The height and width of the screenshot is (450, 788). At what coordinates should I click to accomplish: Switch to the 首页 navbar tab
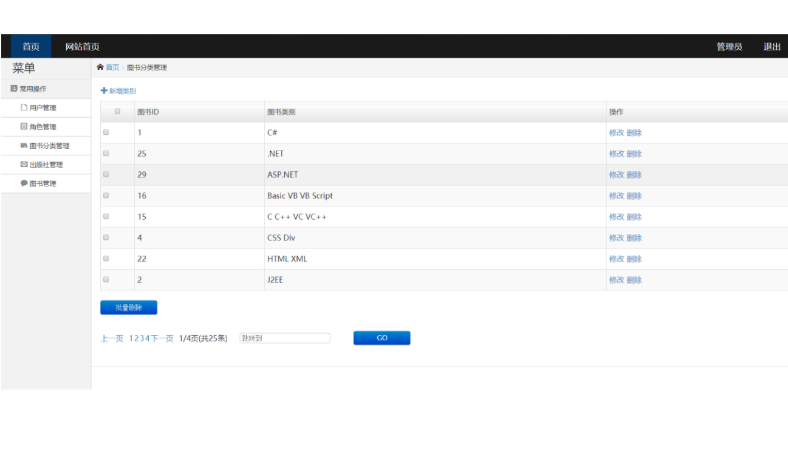pyautogui.click(x=31, y=47)
